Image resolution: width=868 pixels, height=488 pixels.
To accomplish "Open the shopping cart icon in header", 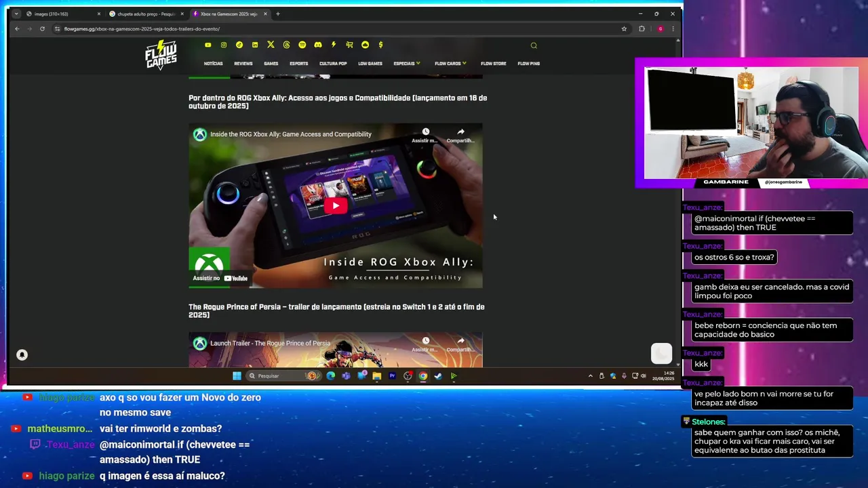I will point(349,45).
